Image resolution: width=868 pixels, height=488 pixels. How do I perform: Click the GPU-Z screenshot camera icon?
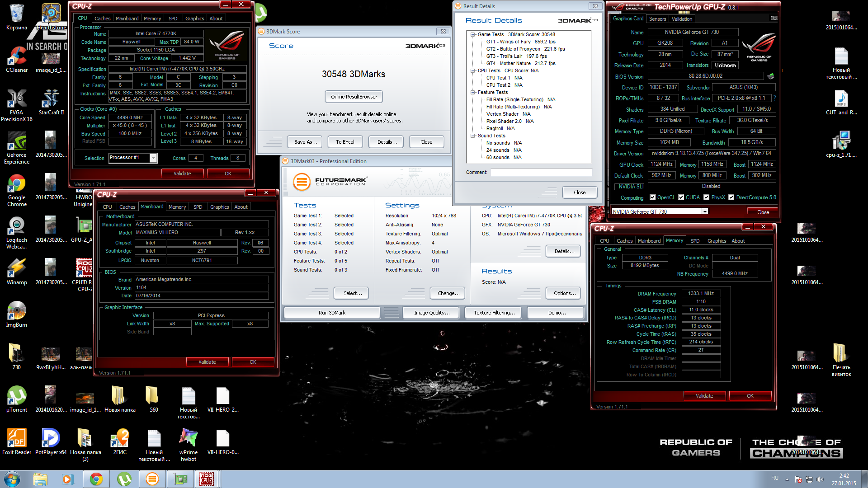(x=774, y=18)
